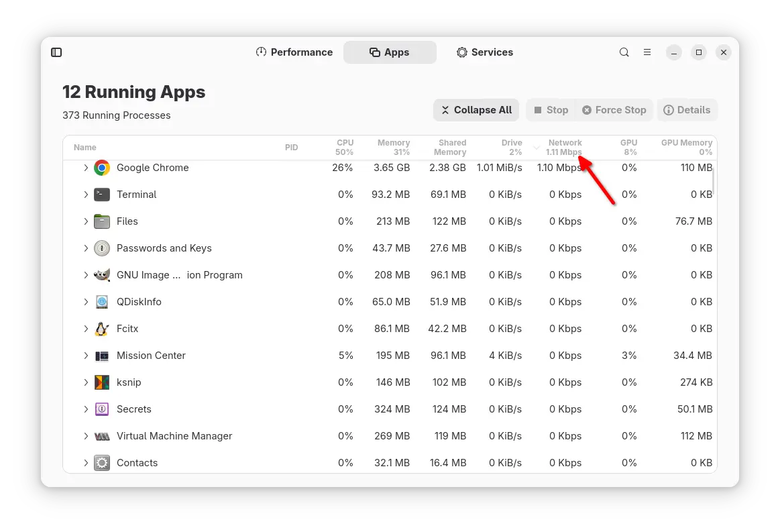Click the app list vertical scrollbar

point(714,180)
